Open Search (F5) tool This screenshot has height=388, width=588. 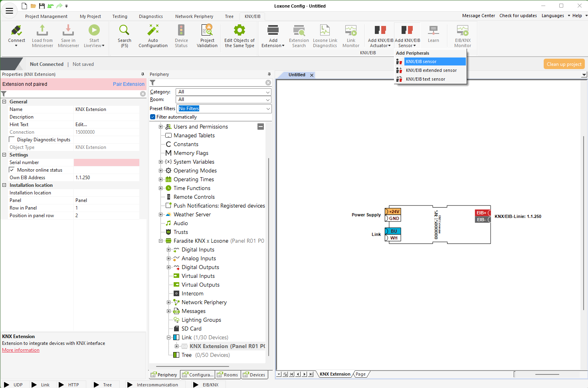point(124,36)
